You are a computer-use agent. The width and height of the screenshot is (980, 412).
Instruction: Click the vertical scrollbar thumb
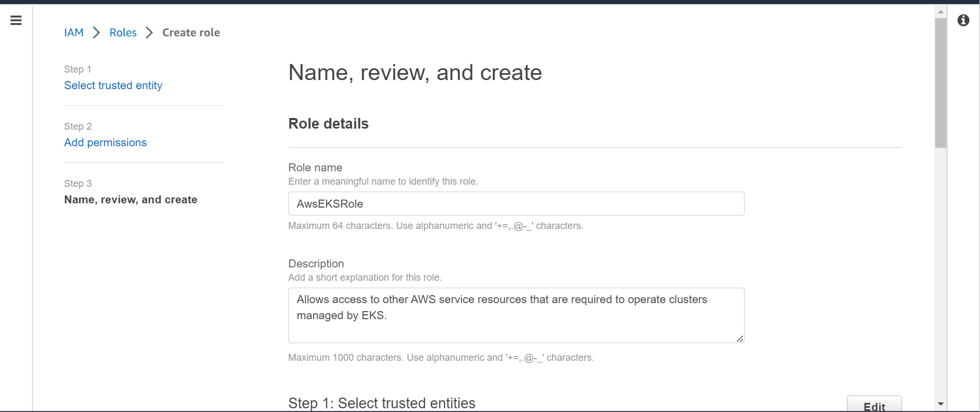(941, 83)
